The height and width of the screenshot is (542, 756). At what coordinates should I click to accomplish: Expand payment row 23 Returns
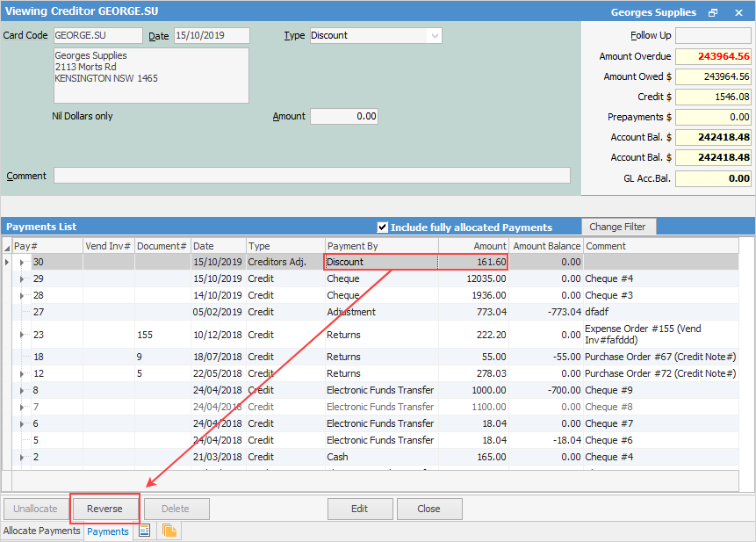pyautogui.click(x=22, y=335)
